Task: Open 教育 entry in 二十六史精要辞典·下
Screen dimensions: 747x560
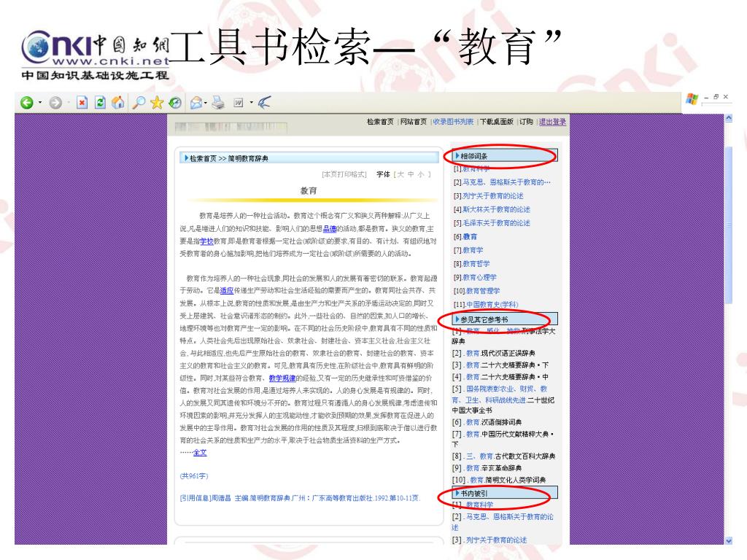Action: coord(473,365)
